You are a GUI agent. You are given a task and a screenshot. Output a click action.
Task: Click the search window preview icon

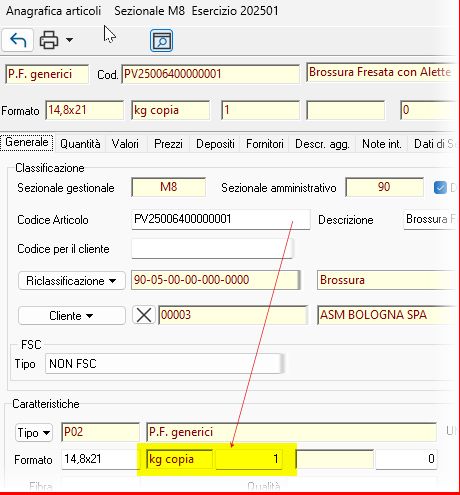161,41
